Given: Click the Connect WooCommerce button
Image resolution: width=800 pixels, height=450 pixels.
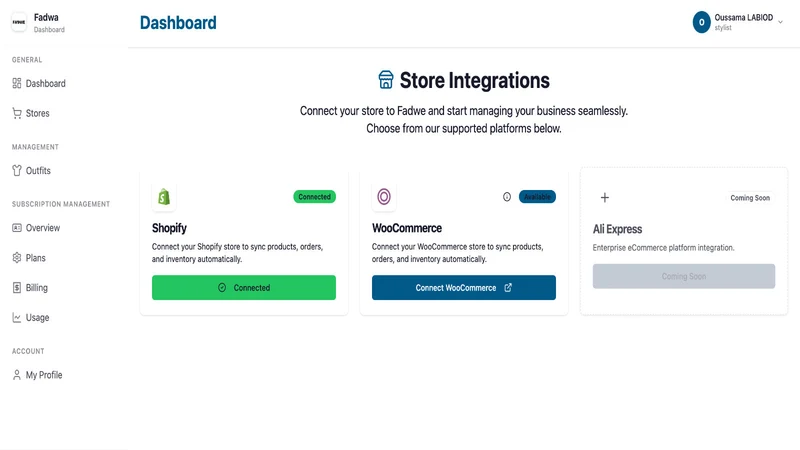Looking at the screenshot, I should tap(464, 288).
